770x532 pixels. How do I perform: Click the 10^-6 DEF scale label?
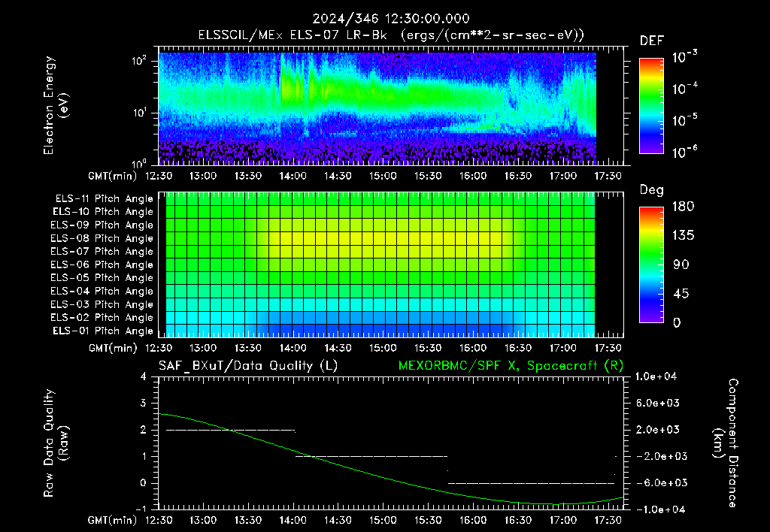click(684, 152)
